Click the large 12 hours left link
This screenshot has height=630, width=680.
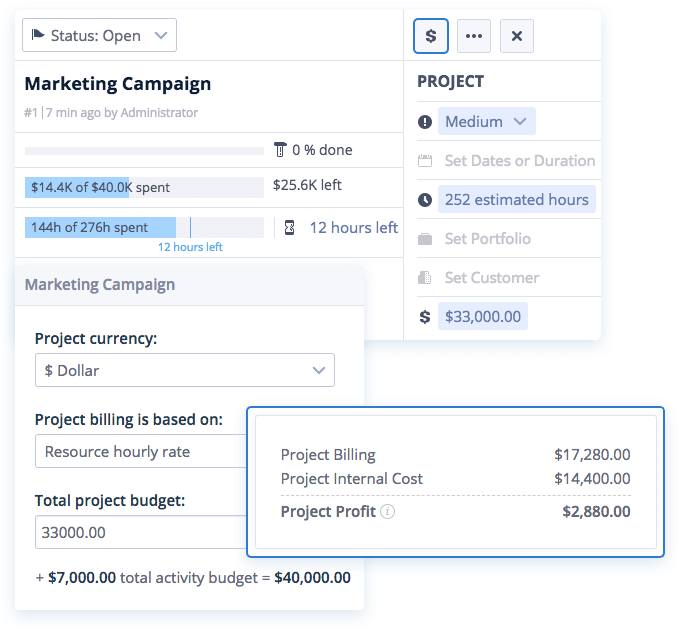click(353, 228)
